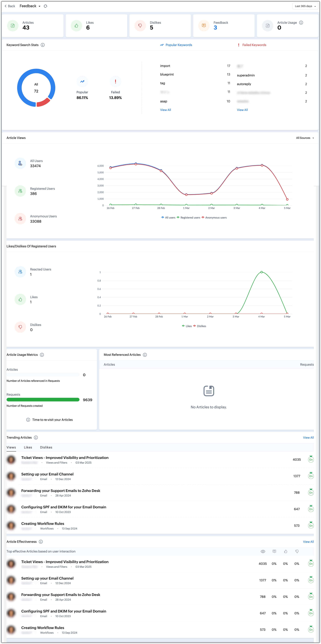The image size is (321, 644).
Task: Click the refresh icon beside Feedback title
Action: pos(45,6)
